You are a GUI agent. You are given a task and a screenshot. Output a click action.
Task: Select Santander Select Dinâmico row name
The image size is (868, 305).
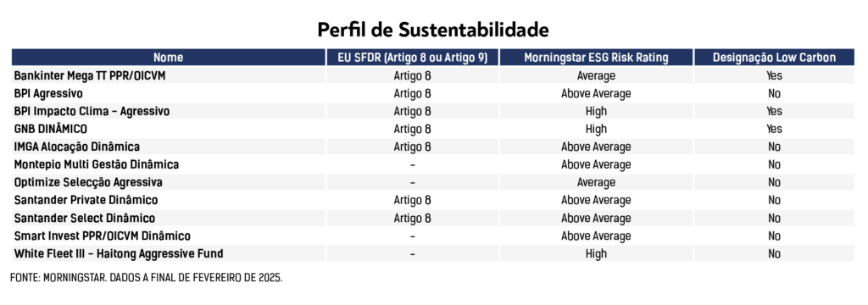click(x=85, y=218)
